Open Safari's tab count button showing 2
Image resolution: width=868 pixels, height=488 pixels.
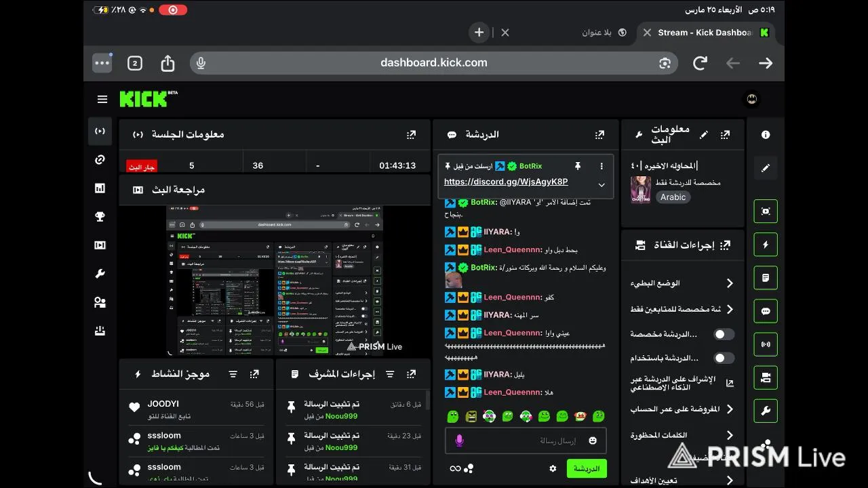[135, 63]
